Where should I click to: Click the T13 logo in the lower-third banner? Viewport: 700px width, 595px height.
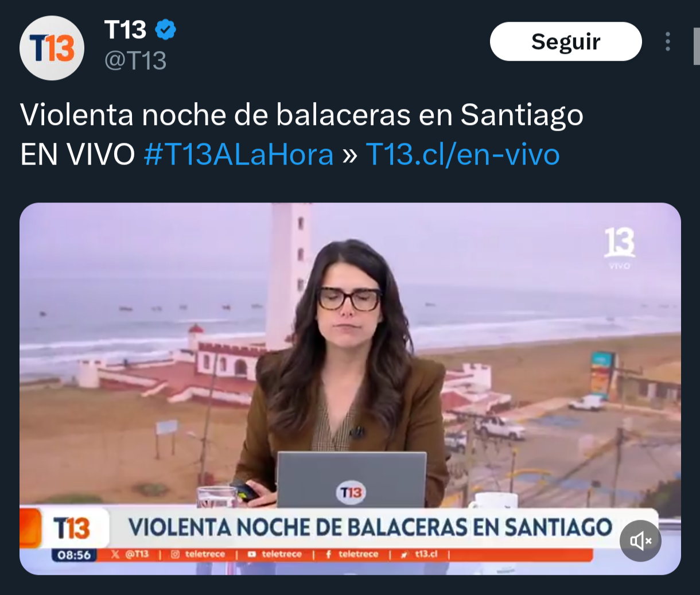tap(71, 528)
